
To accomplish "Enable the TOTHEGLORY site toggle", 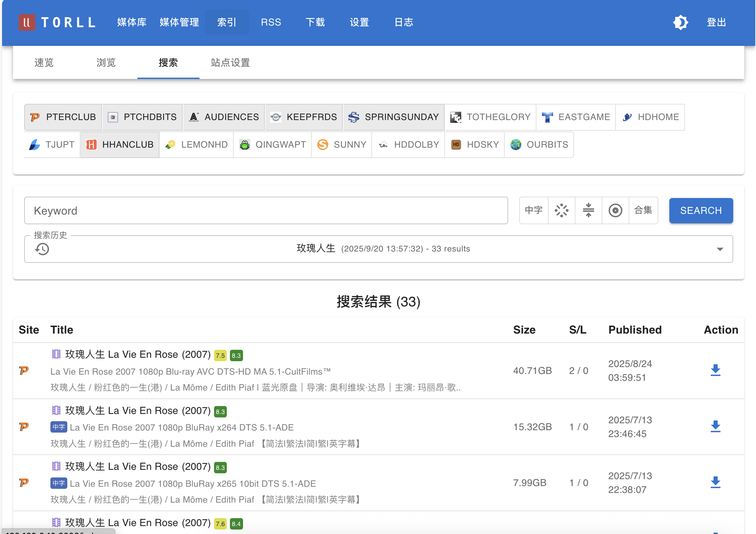I will tap(490, 117).
